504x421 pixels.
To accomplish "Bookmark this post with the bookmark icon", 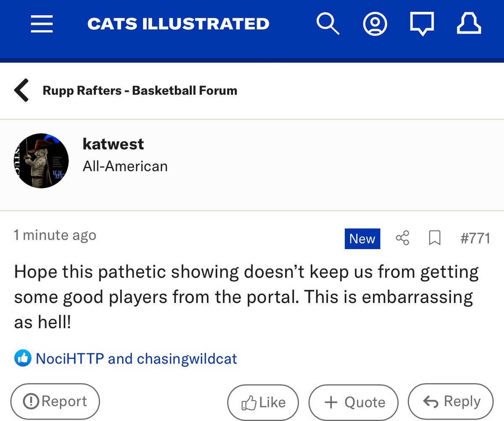I will tap(435, 239).
